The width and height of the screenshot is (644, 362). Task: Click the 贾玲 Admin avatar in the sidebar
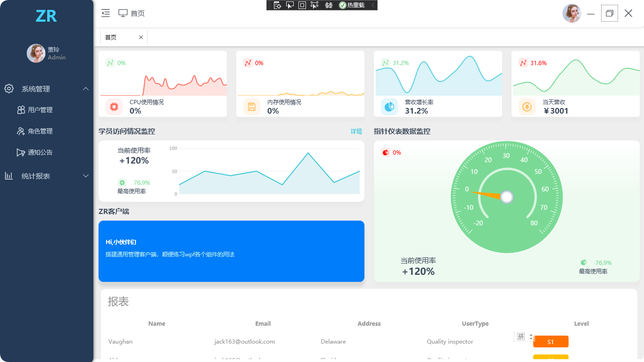pyautogui.click(x=36, y=53)
